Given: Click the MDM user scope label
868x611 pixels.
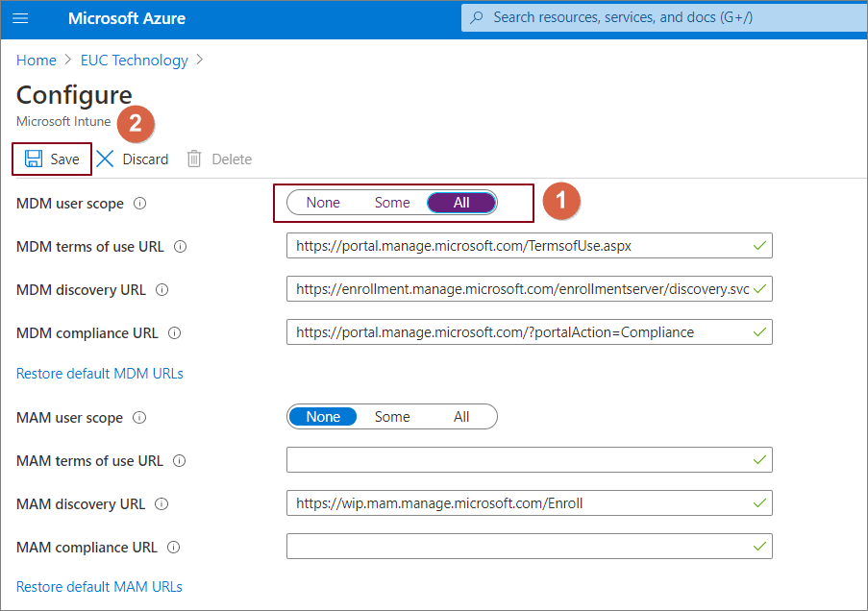Looking at the screenshot, I should (70, 204).
